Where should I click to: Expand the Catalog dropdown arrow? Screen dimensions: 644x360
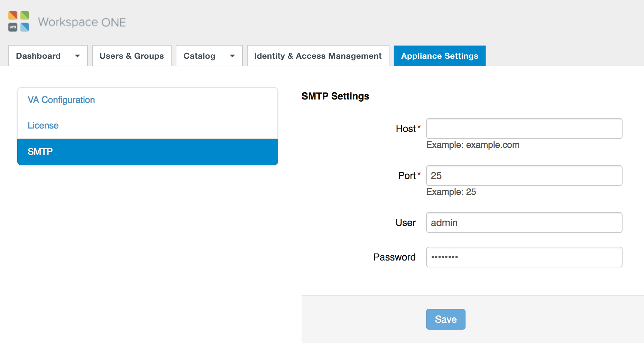pos(232,56)
